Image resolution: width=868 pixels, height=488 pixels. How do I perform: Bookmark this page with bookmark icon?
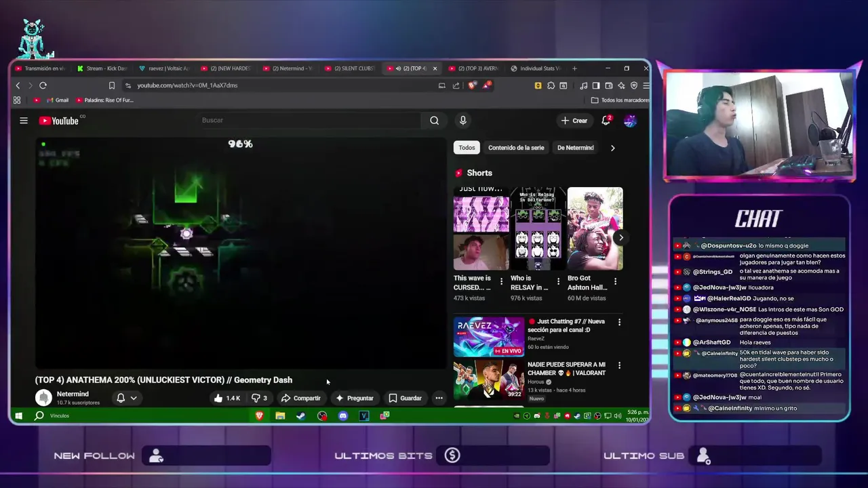(x=112, y=85)
